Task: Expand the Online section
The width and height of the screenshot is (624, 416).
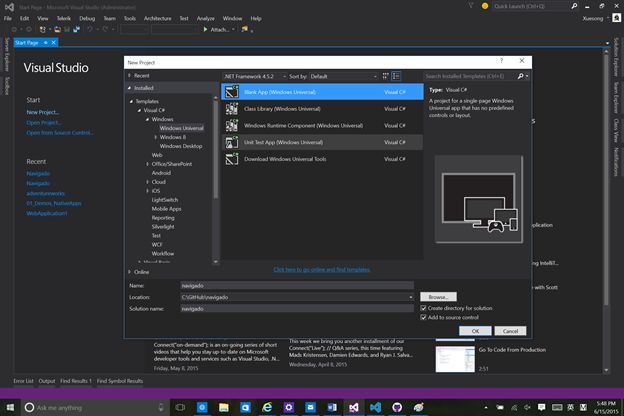Action: [129, 272]
